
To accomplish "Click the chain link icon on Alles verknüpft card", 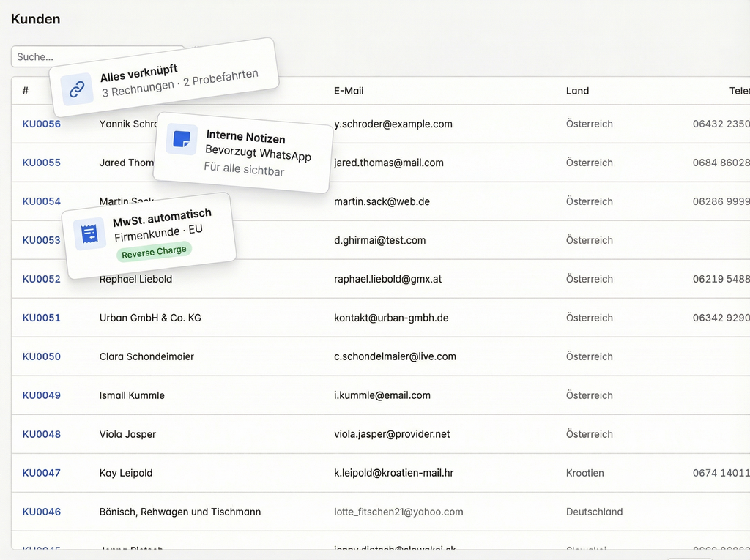I will [x=77, y=89].
